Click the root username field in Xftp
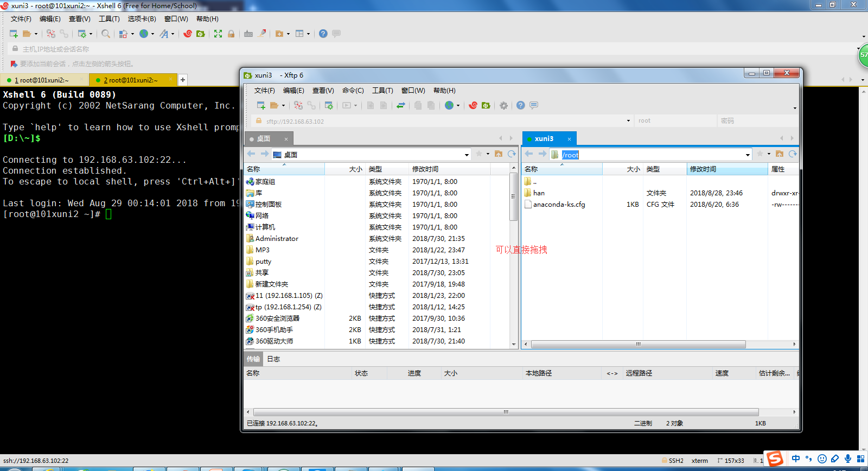 (675, 120)
